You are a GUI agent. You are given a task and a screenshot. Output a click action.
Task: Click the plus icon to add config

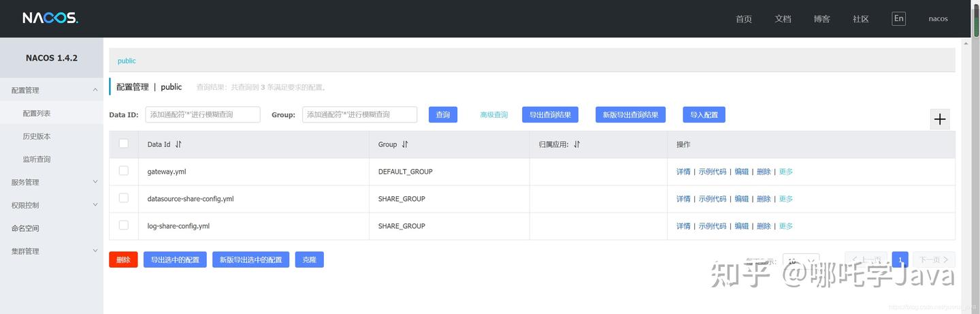pyautogui.click(x=940, y=119)
